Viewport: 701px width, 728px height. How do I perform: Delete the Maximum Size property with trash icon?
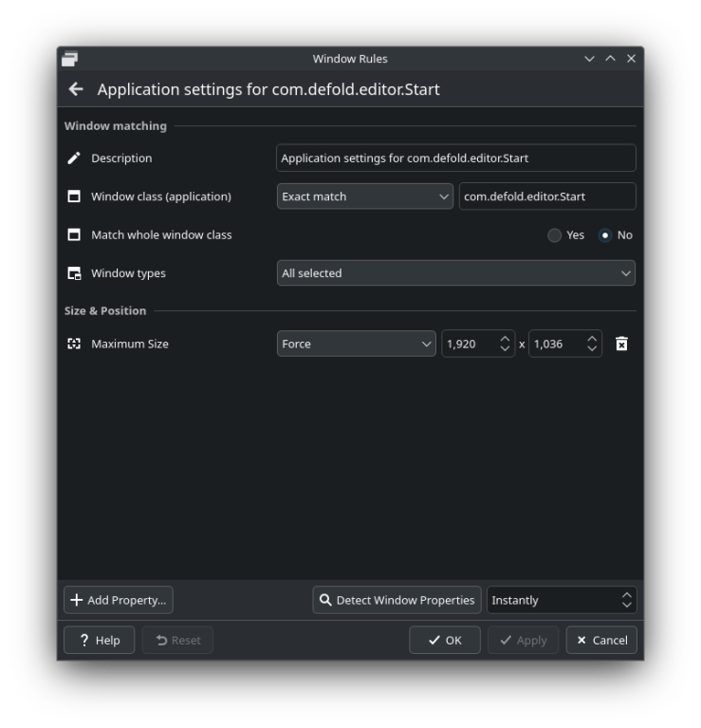[621, 344]
